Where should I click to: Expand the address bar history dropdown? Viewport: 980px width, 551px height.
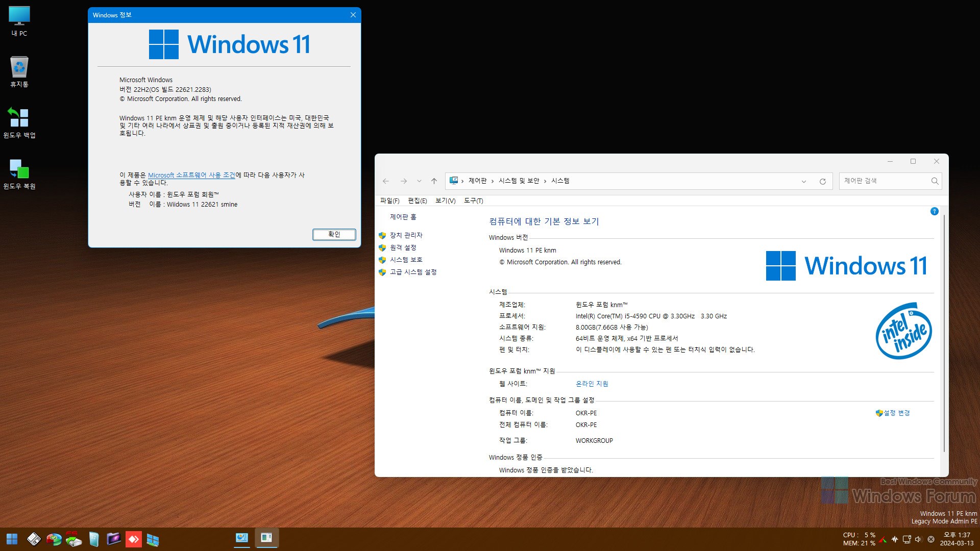(x=803, y=181)
